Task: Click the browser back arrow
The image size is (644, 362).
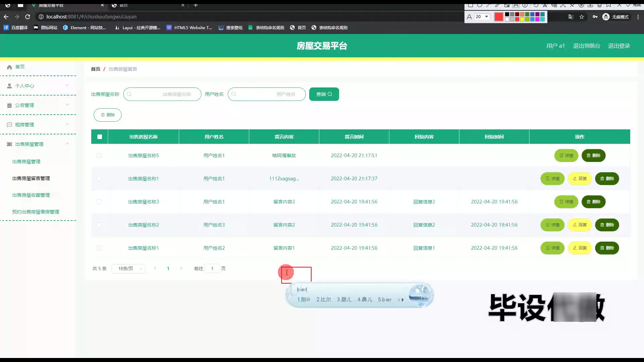Action: click(x=6, y=17)
